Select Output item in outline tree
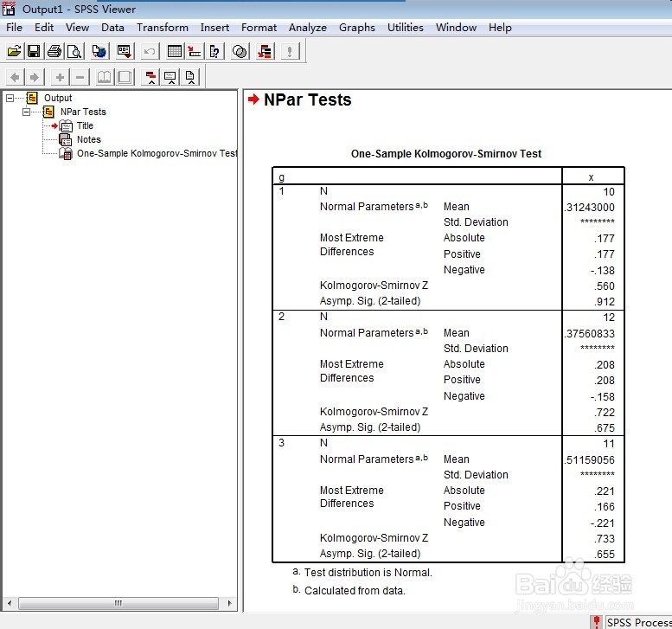 58,98
